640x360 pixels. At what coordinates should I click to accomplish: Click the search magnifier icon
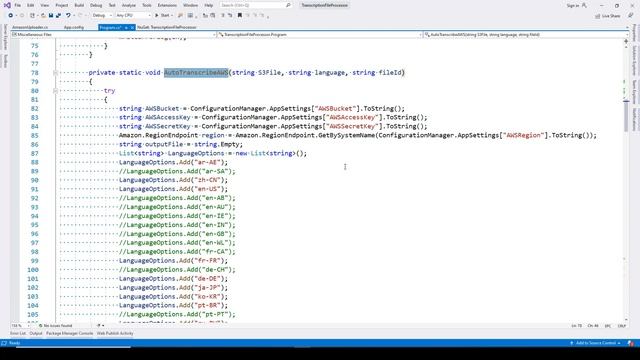pos(288,5)
